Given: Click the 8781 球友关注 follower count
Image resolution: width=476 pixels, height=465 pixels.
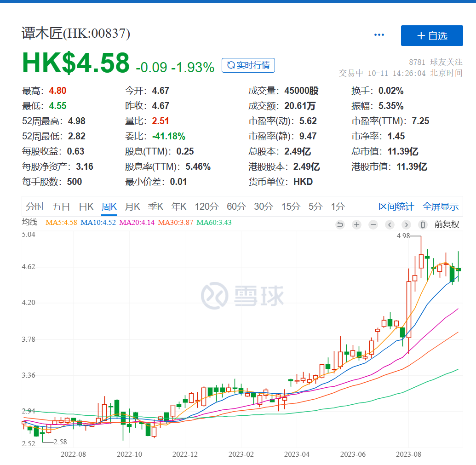Looking at the screenshot, I should point(436,62).
